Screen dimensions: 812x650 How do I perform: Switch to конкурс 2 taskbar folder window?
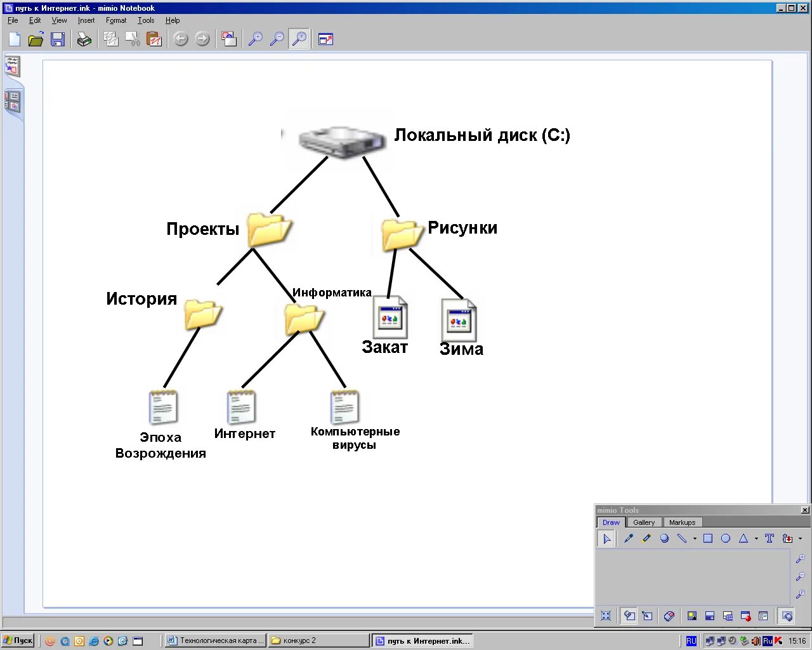(x=319, y=640)
